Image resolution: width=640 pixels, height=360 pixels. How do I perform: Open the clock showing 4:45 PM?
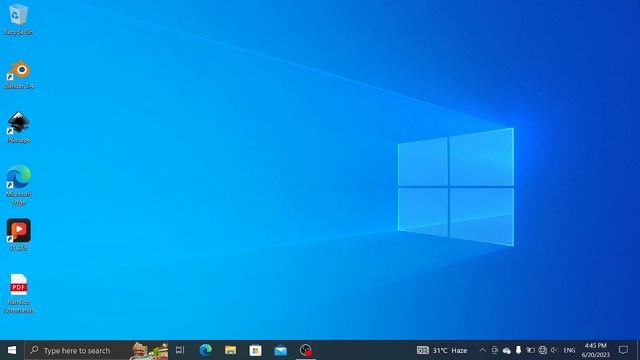(x=596, y=350)
